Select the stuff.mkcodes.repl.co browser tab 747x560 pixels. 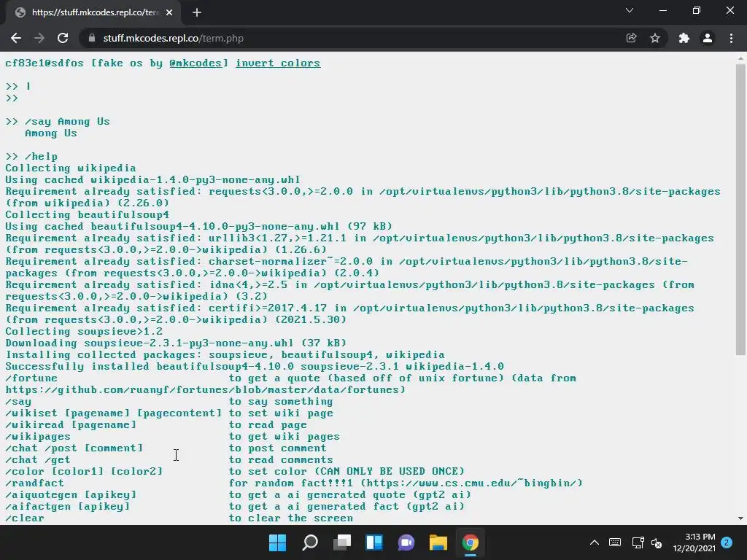point(93,13)
